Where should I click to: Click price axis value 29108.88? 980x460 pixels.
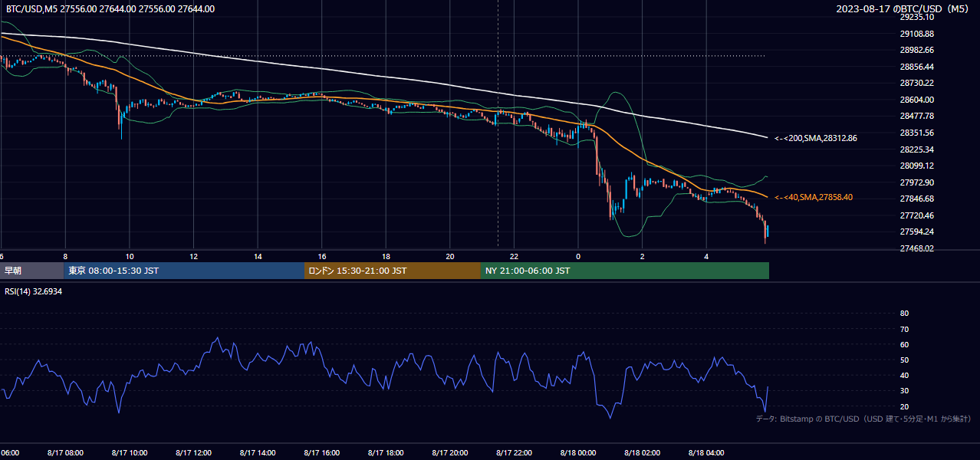(x=916, y=34)
